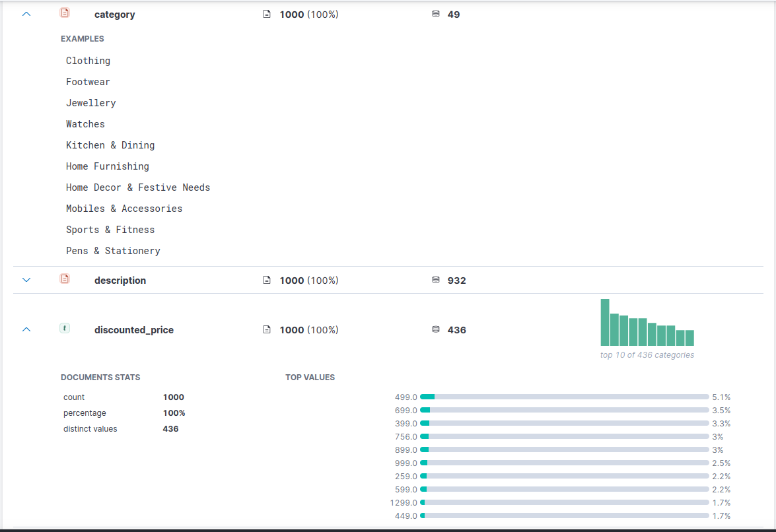776x532 pixels.
Task: Click the distinct values icon next to 932
Action: point(436,281)
